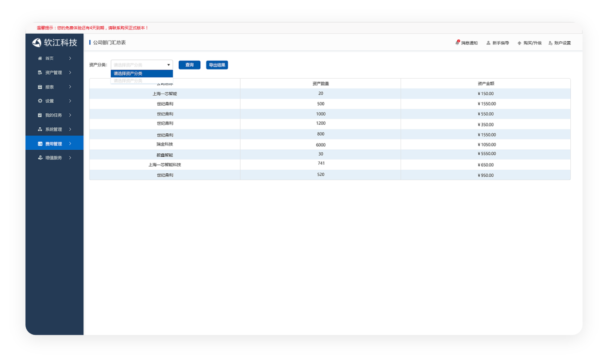Expand the 系统管理 chevron

coord(70,129)
